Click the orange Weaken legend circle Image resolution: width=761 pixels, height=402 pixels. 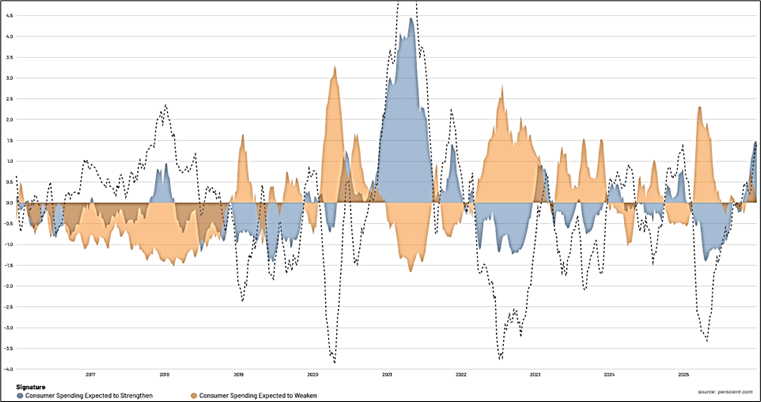[x=194, y=395]
